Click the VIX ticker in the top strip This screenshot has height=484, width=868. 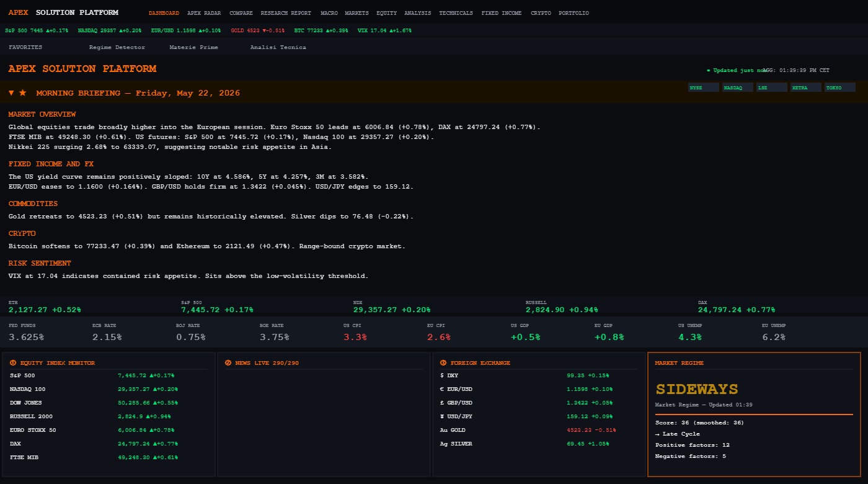click(x=384, y=30)
